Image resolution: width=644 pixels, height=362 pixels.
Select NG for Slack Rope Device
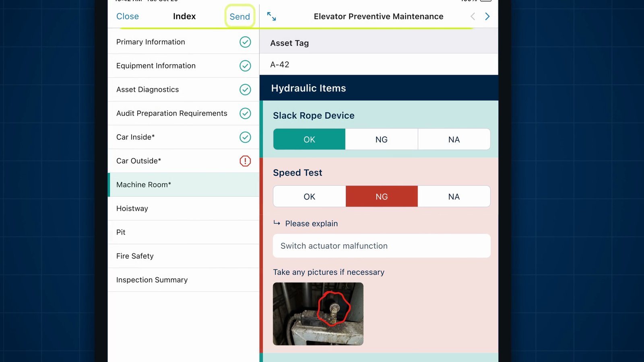[x=382, y=140]
